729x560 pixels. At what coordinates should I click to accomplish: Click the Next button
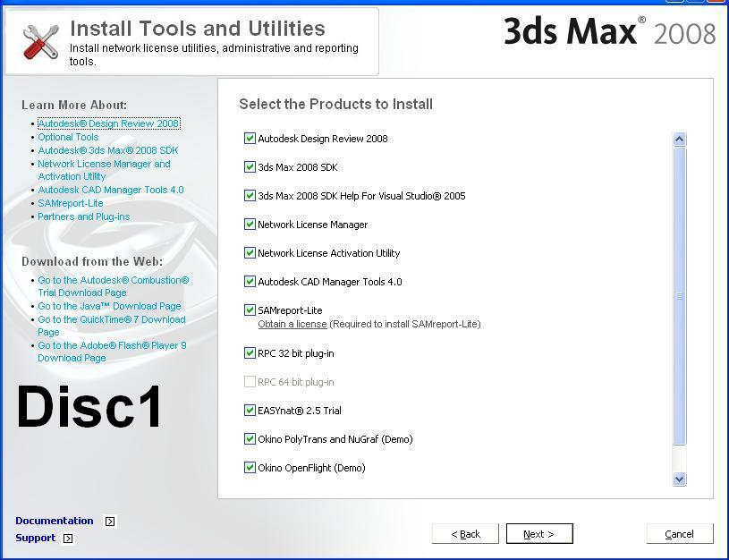539,534
